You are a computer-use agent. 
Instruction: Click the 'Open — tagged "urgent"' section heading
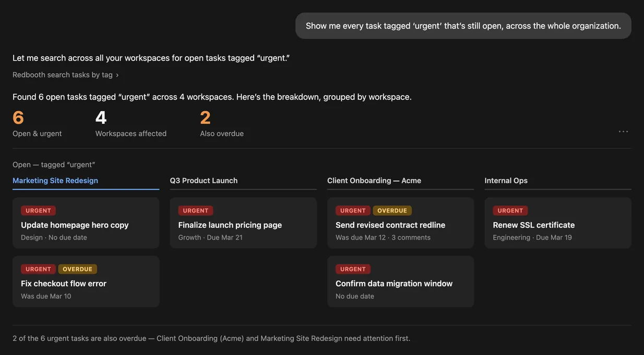click(x=54, y=165)
